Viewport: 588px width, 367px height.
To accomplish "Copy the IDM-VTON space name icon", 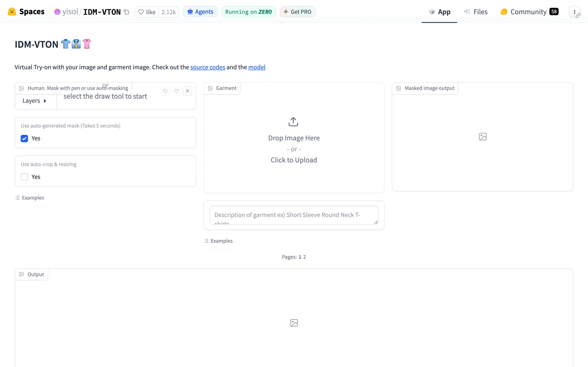I will pyautogui.click(x=126, y=12).
